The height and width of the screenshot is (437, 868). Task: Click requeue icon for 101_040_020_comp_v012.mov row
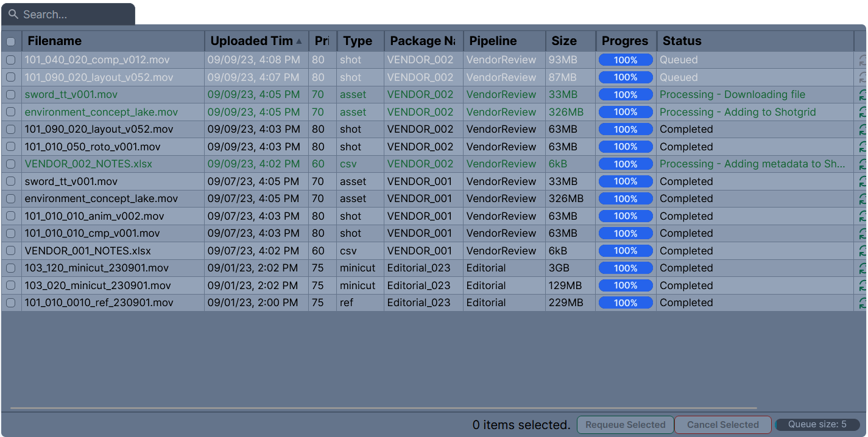pos(862,60)
